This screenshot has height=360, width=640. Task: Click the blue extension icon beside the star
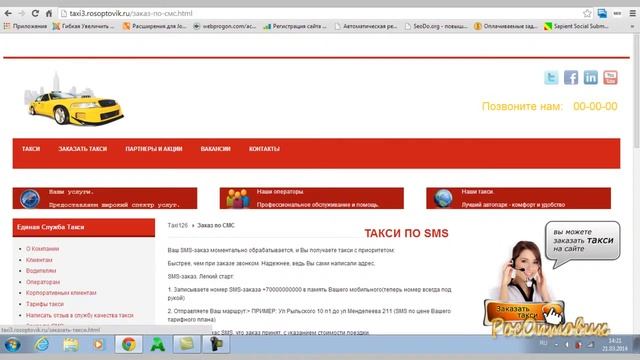[602, 13]
